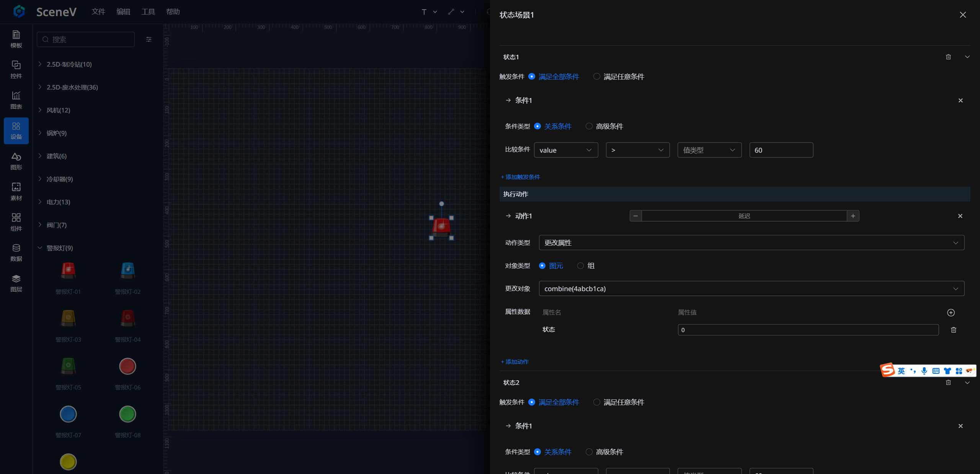Image resolution: width=980 pixels, height=474 pixels.
Task: Click the 警报灯-02 blue lamp thumbnail
Action: point(128,271)
